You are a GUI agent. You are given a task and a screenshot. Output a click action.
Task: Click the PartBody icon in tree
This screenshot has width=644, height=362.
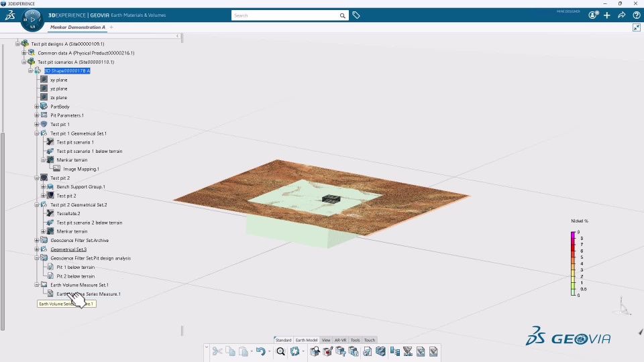pos(44,107)
